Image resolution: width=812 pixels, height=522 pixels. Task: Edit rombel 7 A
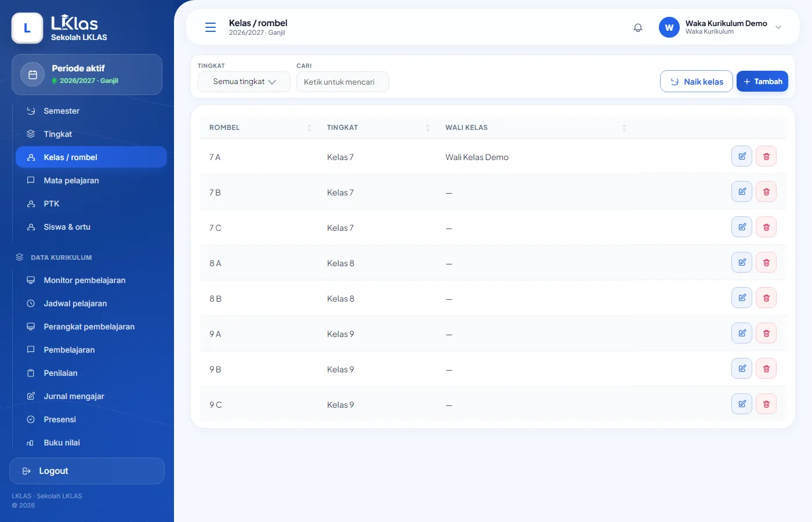[x=742, y=156]
